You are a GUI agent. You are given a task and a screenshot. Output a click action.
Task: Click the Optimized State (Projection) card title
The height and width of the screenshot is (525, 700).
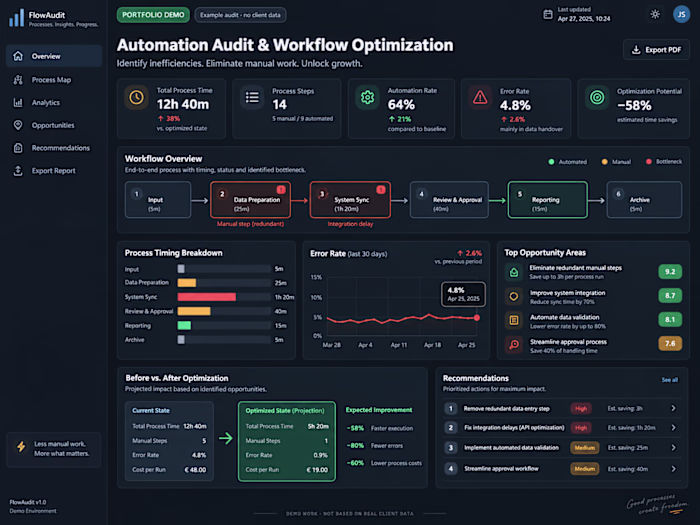[x=285, y=410]
